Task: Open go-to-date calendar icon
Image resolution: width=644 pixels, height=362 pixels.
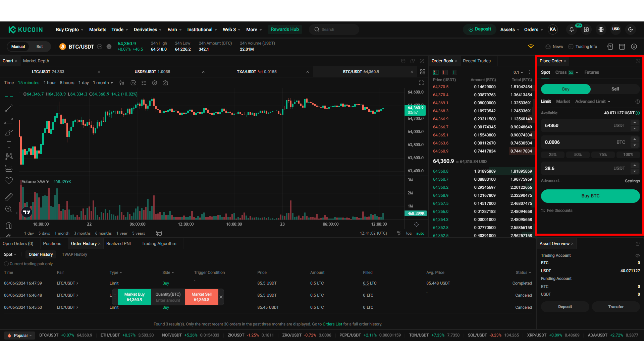Action: pos(159,233)
